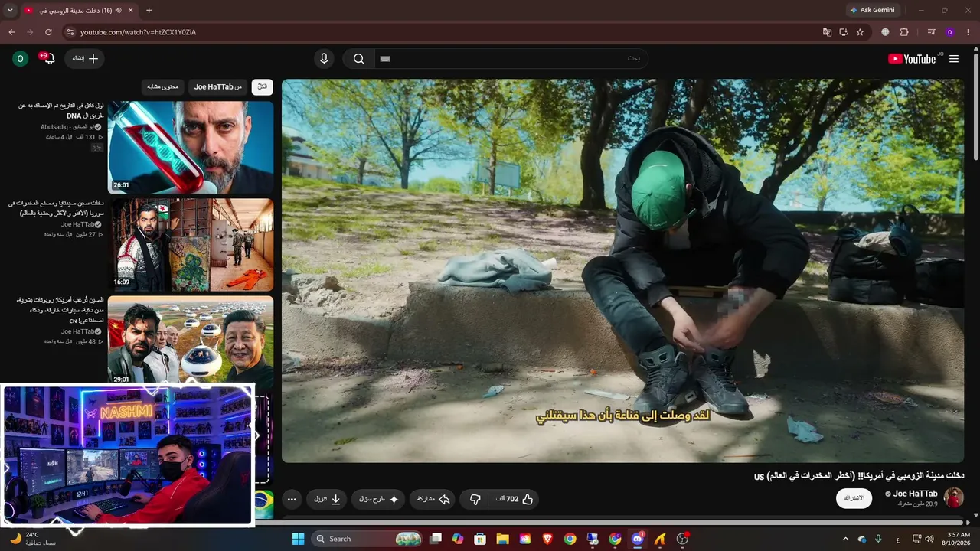The image size is (980, 551).
Task: Open the YouTube guide hamburger menu
Action: [x=954, y=59]
